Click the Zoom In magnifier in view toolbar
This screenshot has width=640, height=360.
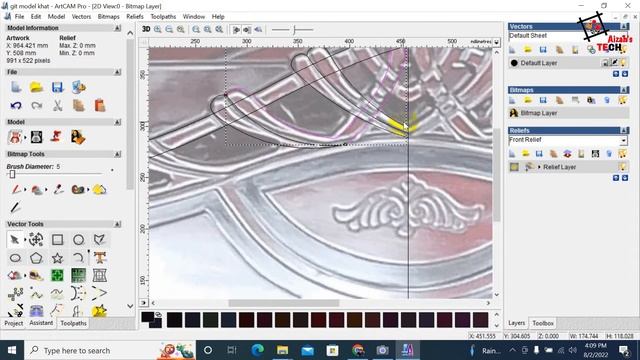point(158,29)
